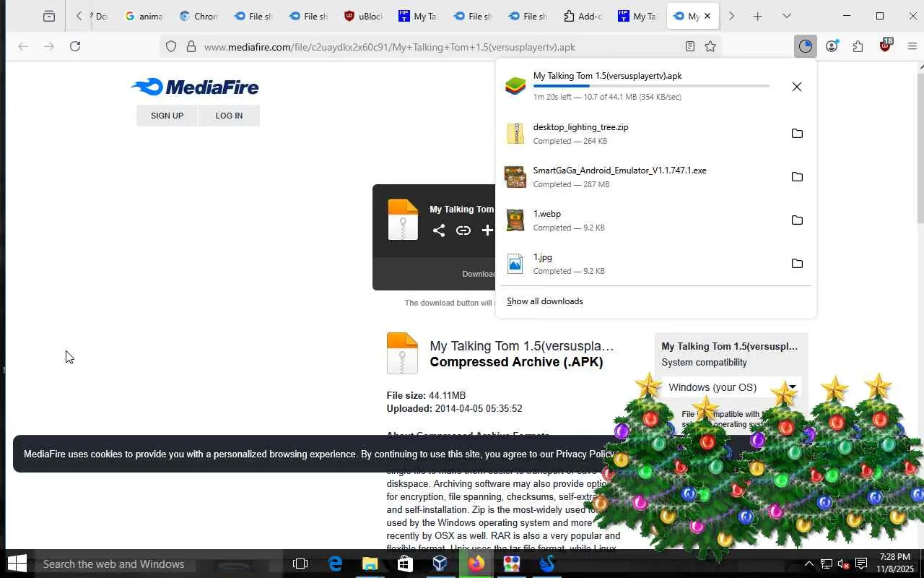924x578 pixels.
Task: Click the Firefox icon on the taskbar
Action: click(x=476, y=564)
